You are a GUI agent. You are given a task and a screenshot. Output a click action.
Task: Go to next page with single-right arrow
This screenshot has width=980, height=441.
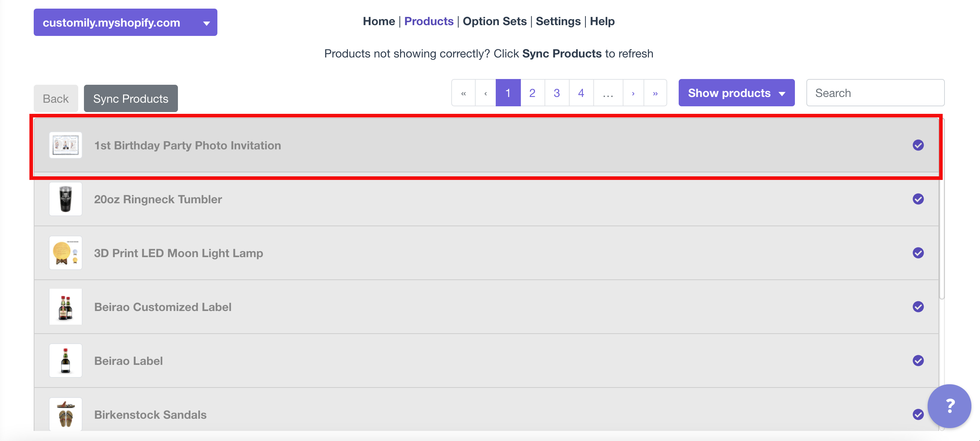(x=633, y=93)
